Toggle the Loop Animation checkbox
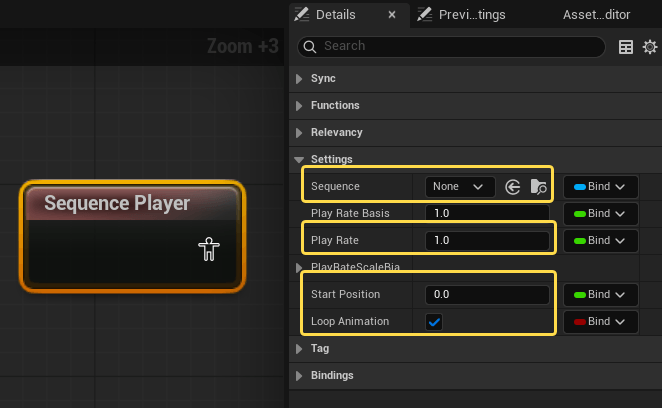662x408 pixels. [435, 322]
